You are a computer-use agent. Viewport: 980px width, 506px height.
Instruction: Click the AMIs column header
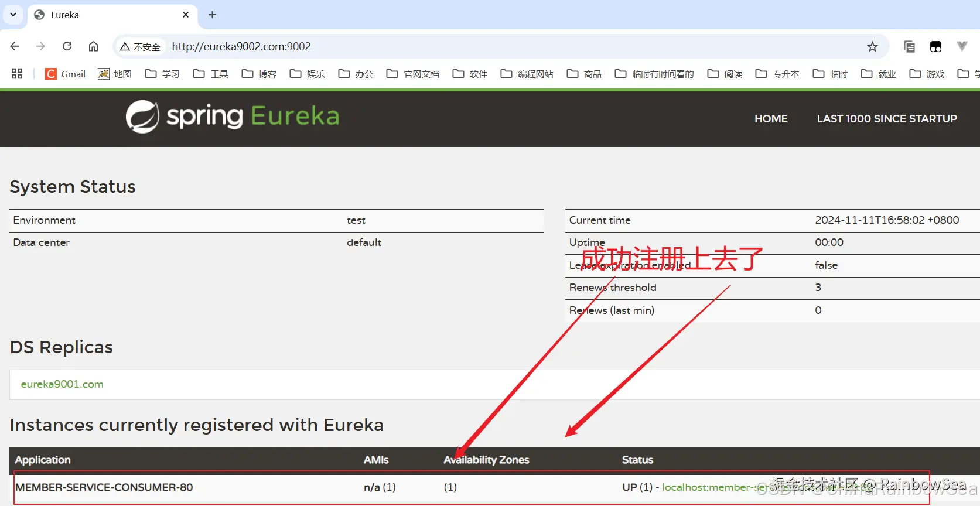(376, 460)
